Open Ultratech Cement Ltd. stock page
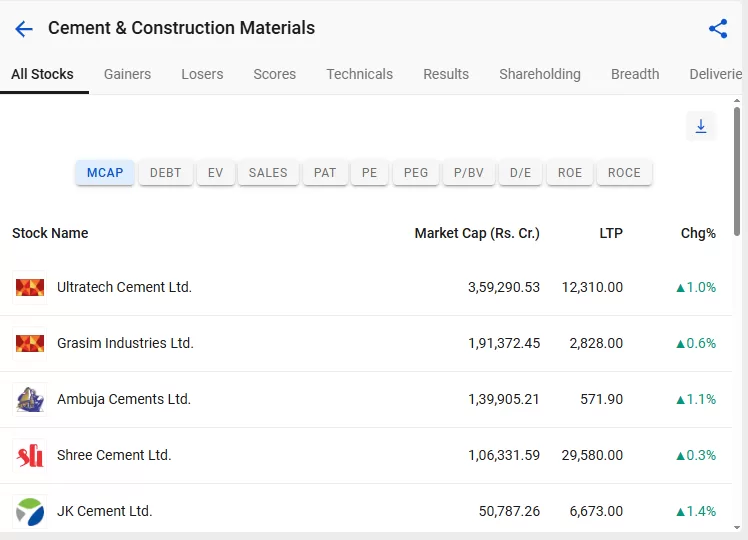The width and height of the screenshot is (748, 540). (124, 287)
